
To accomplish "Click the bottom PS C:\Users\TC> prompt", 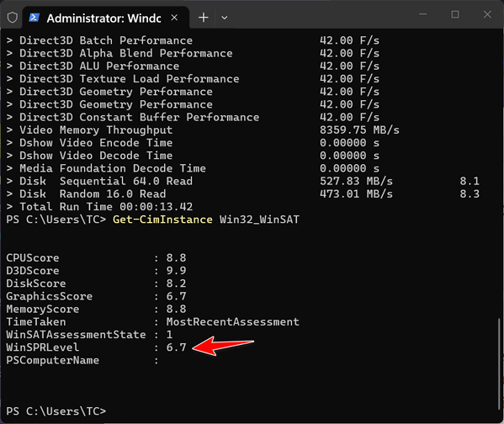I will (56, 411).
